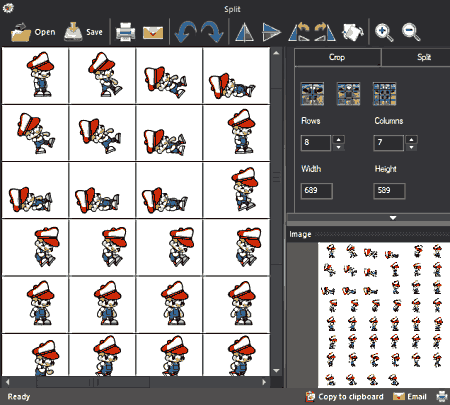Click the Rows value field
Screen dimensions: 450x405
316,143
